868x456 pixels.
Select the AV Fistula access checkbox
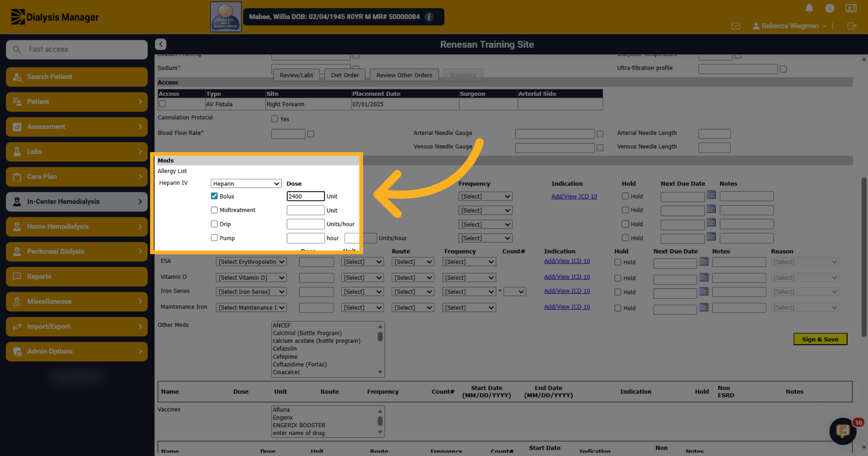click(162, 104)
